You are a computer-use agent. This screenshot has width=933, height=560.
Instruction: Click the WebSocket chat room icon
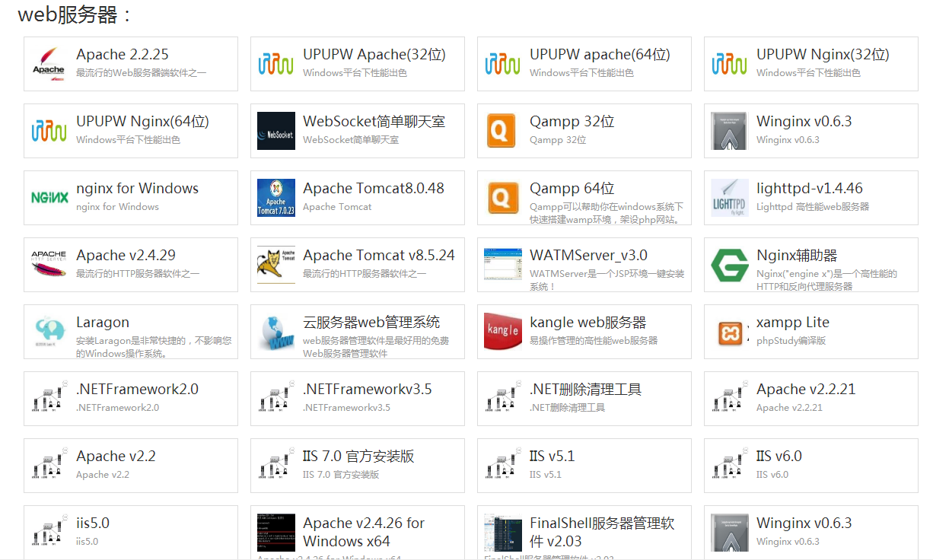[275, 131]
